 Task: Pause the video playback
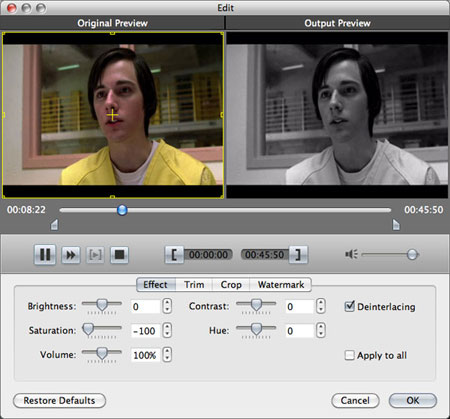(x=45, y=255)
